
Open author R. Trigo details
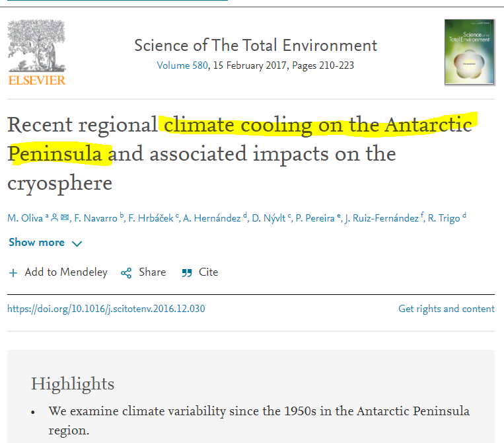[444, 218]
